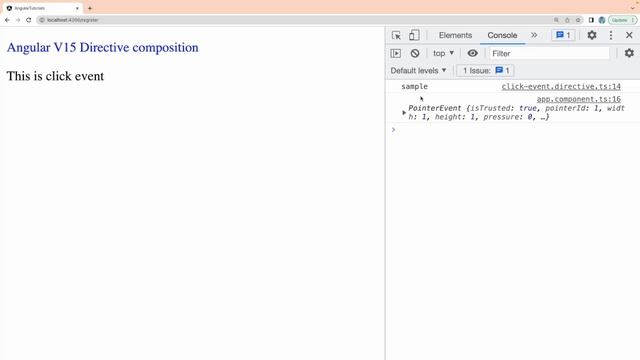Image resolution: width=640 pixels, height=360 pixels.
Task: Create a live expression with eye icon
Action: coord(472,53)
